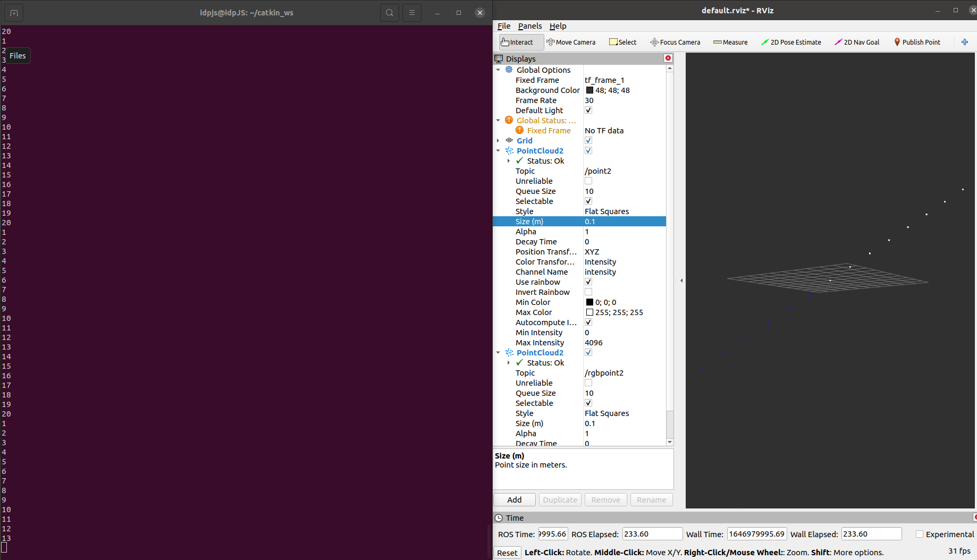Activate the Move Camera tool
This screenshot has width=977, height=560.
coord(571,42)
